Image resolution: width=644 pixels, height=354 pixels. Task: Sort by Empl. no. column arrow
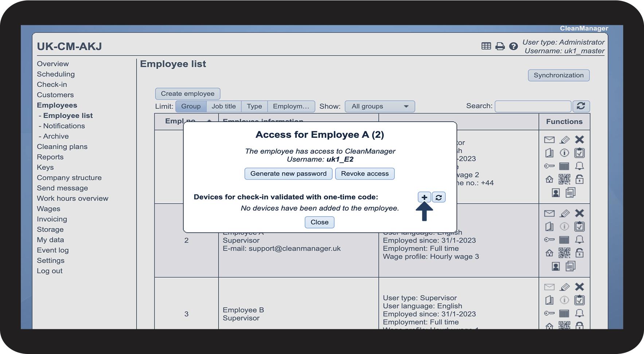[209, 120]
